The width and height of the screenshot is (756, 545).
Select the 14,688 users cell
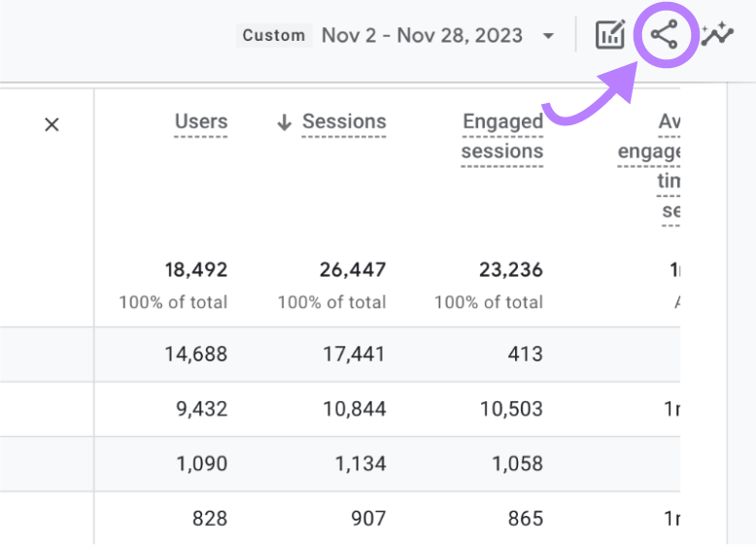pos(195,355)
